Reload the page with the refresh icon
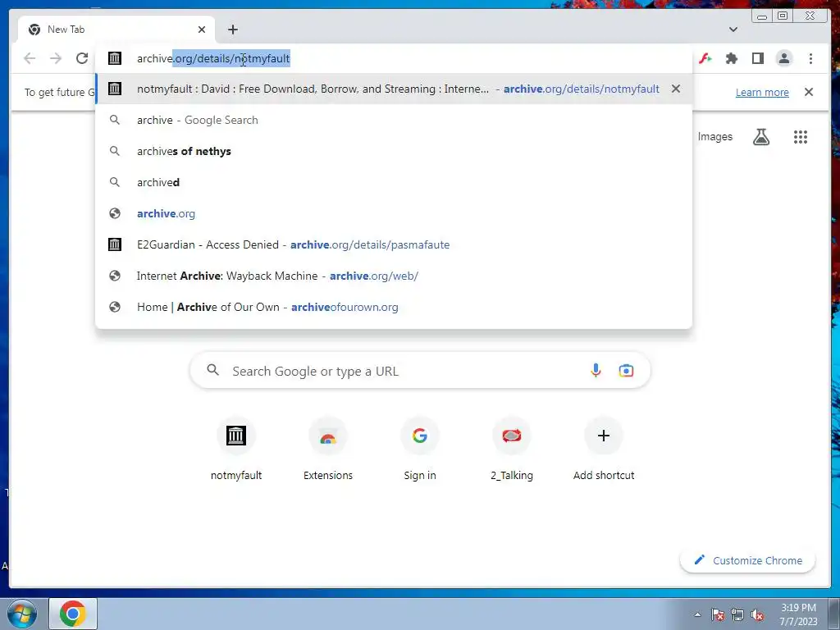This screenshot has height=630, width=840. point(82,58)
